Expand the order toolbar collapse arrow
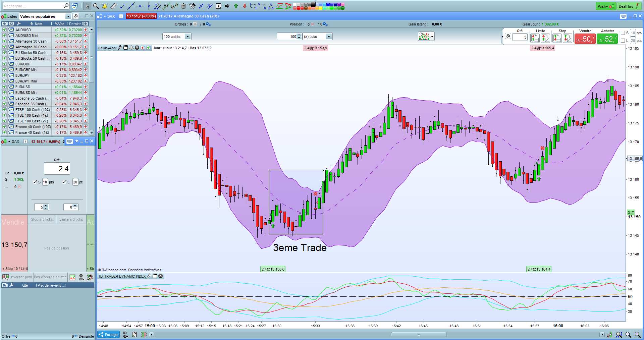The image size is (644, 340). tap(502, 37)
